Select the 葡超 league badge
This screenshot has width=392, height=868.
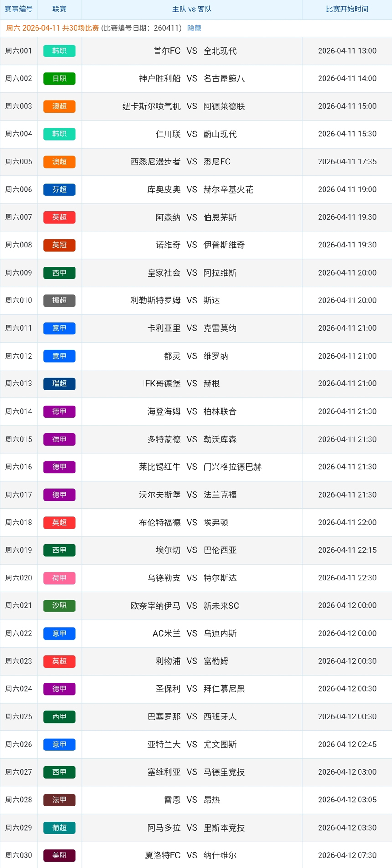(59, 827)
